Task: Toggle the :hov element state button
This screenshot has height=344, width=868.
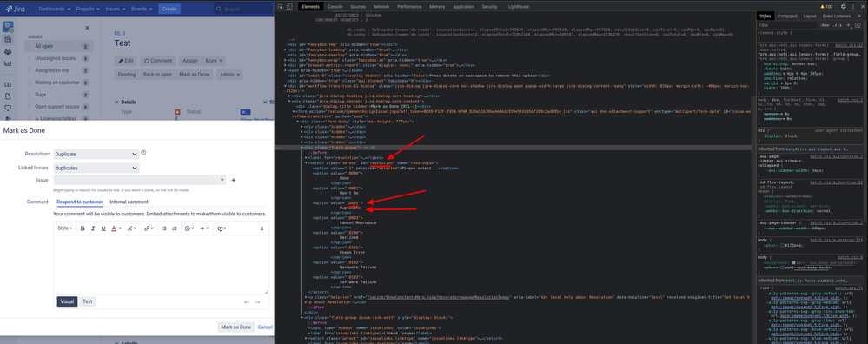Action: (x=825, y=25)
